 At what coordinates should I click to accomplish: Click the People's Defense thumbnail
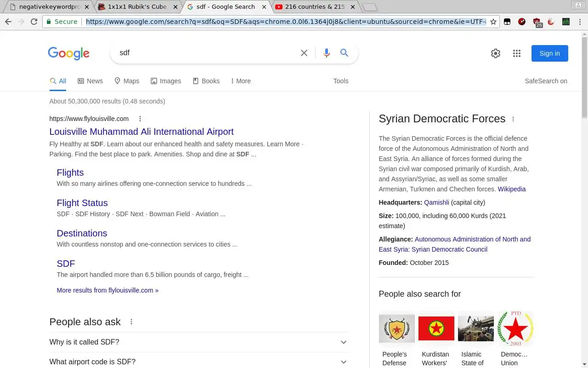pyautogui.click(x=397, y=328)
